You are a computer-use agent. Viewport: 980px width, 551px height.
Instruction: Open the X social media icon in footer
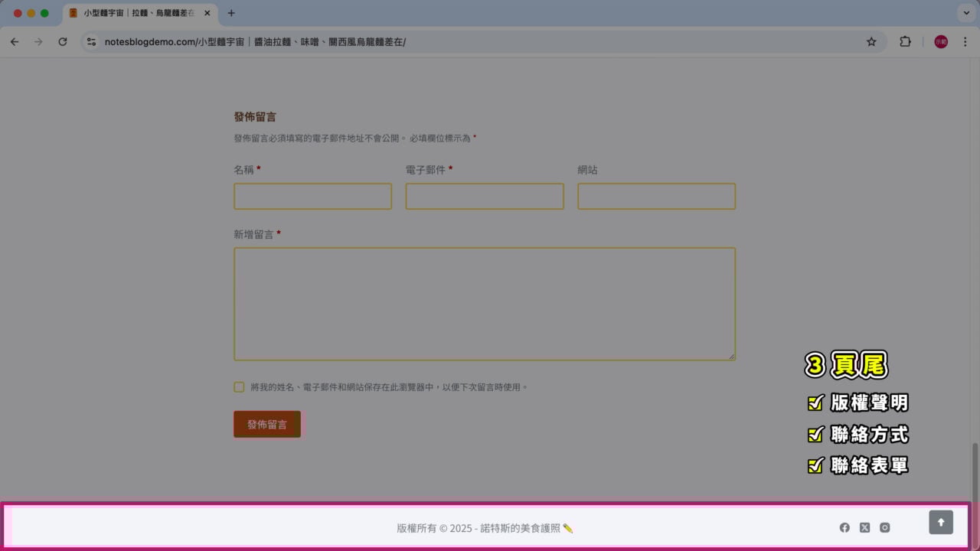tap(864, 527)
